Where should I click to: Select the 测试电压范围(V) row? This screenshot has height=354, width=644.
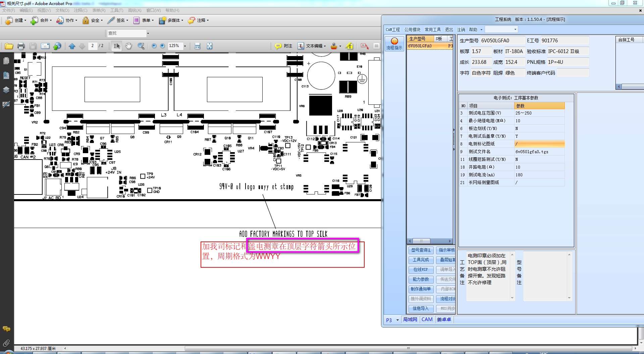pos(512,113)
